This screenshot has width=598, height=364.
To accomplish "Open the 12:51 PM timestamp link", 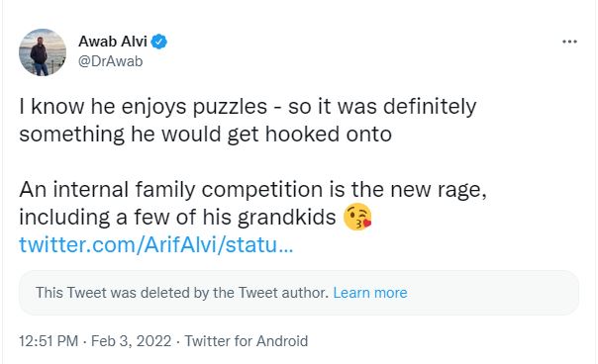I will pos(49,340).
